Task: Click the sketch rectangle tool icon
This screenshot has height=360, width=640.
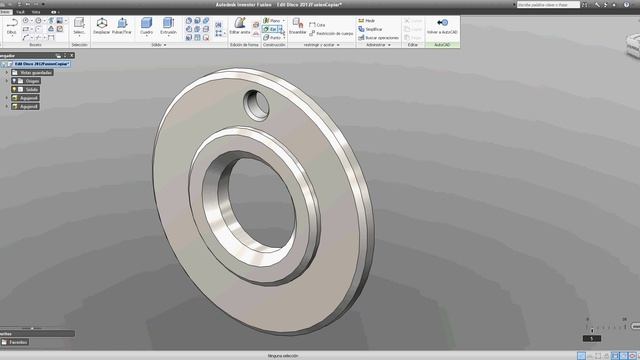Action: (x=25, y=29)
